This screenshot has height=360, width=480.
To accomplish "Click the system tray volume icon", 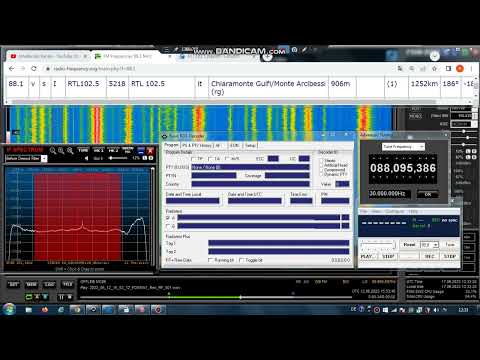I will pyautogui.click(x=436, y=310).
